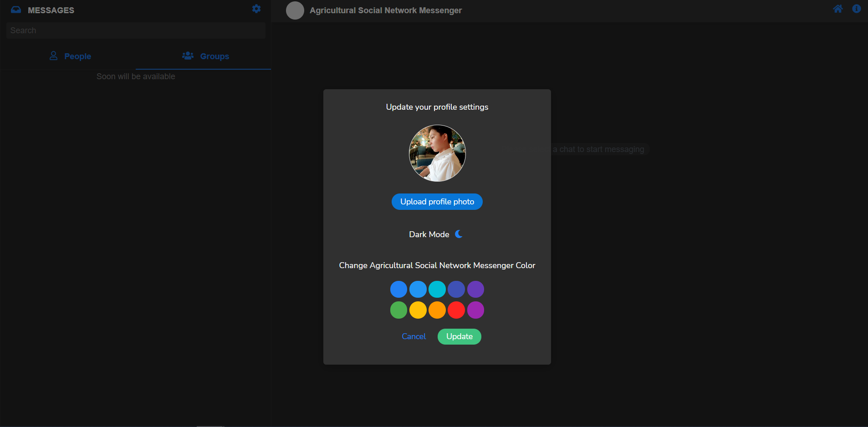Click the home icon in the top bar

click(838, 9)
